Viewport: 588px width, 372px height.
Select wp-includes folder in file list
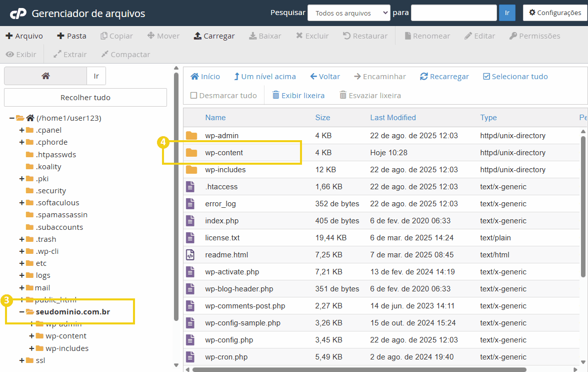tap(225, 170)
